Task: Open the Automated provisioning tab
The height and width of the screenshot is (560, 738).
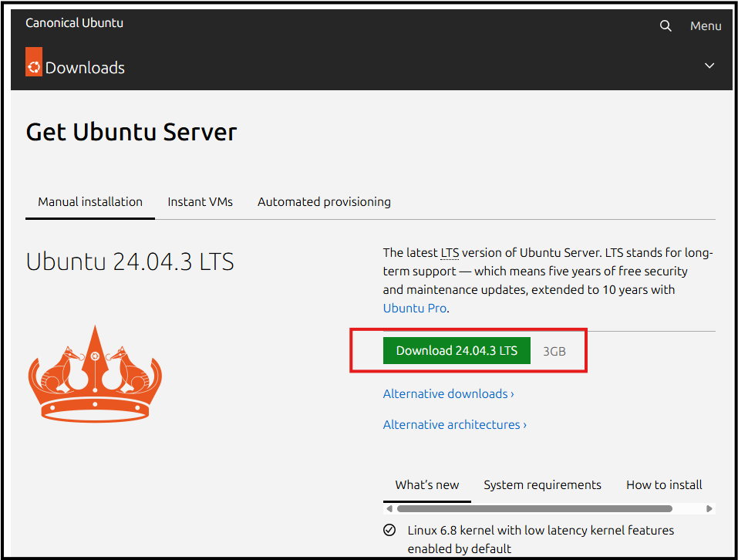Action: point(324,202)
